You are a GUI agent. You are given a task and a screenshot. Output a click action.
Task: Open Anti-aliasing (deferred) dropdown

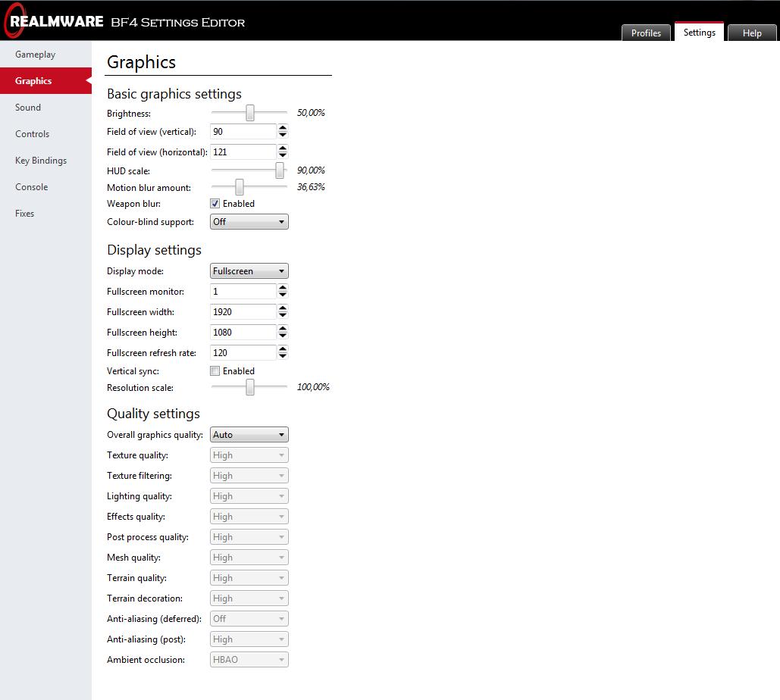tap(249, 618)
